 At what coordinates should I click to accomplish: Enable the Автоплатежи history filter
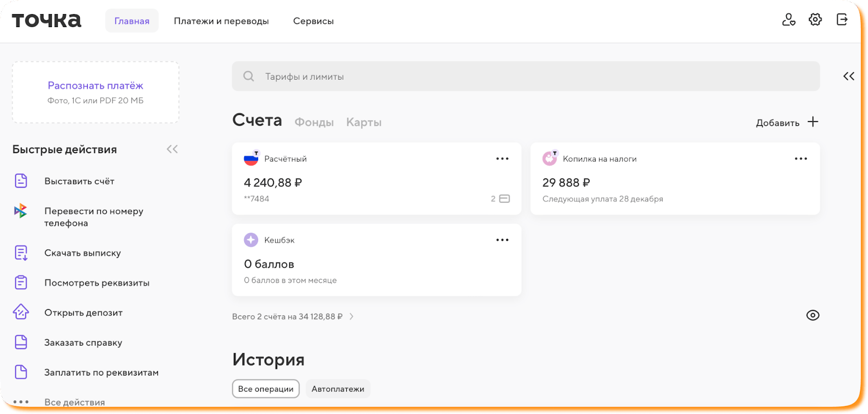337,389
